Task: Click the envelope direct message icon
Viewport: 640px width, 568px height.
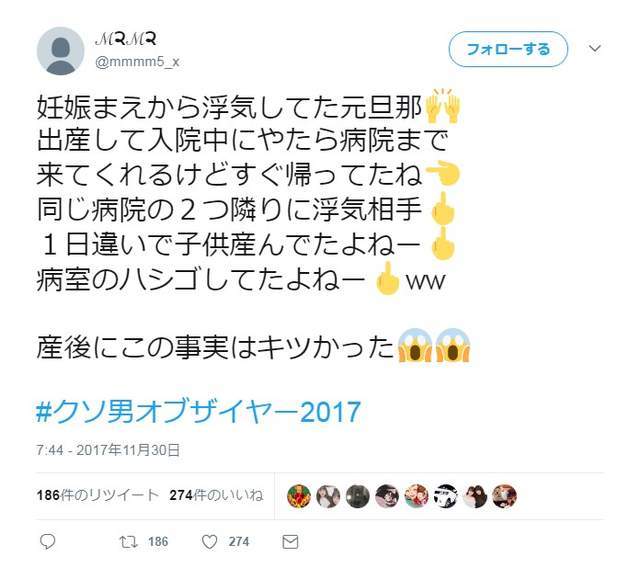Action: coord(290,542)
